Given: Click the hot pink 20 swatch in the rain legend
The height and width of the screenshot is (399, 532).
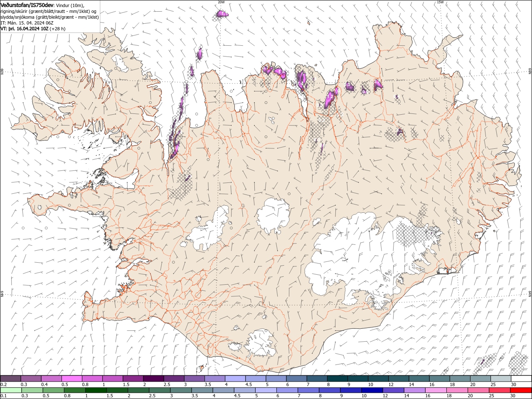Looking at the screenshot, I should coord(478,390).
